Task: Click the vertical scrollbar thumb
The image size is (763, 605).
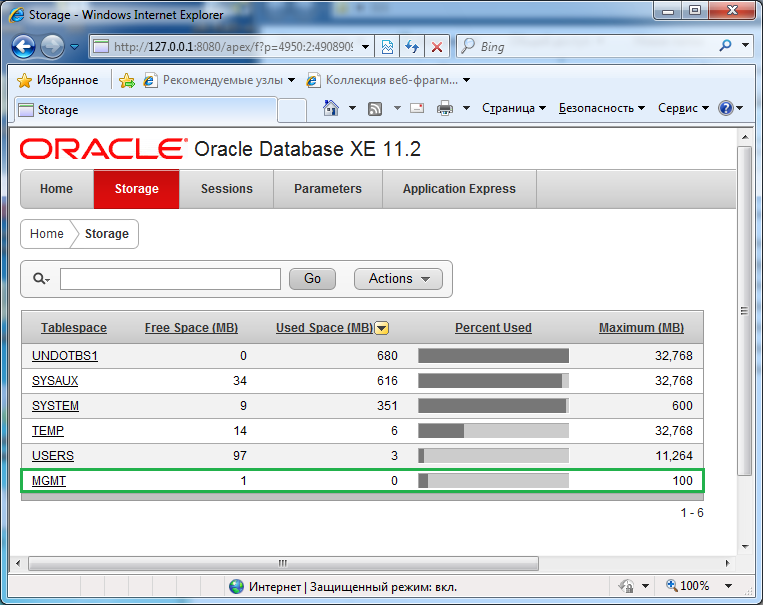Action: pyautogui.click(x=745, y=311)
